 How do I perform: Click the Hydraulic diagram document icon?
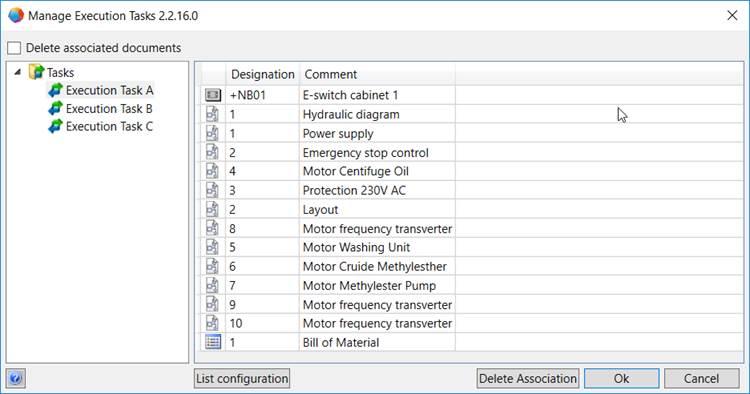point(212,114)
